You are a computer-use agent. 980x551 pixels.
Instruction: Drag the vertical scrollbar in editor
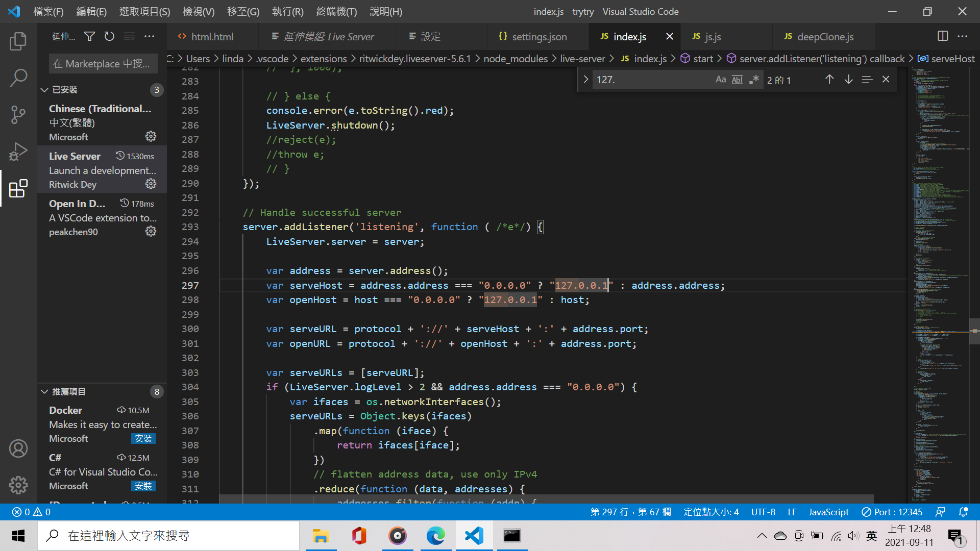coord(975,330)
